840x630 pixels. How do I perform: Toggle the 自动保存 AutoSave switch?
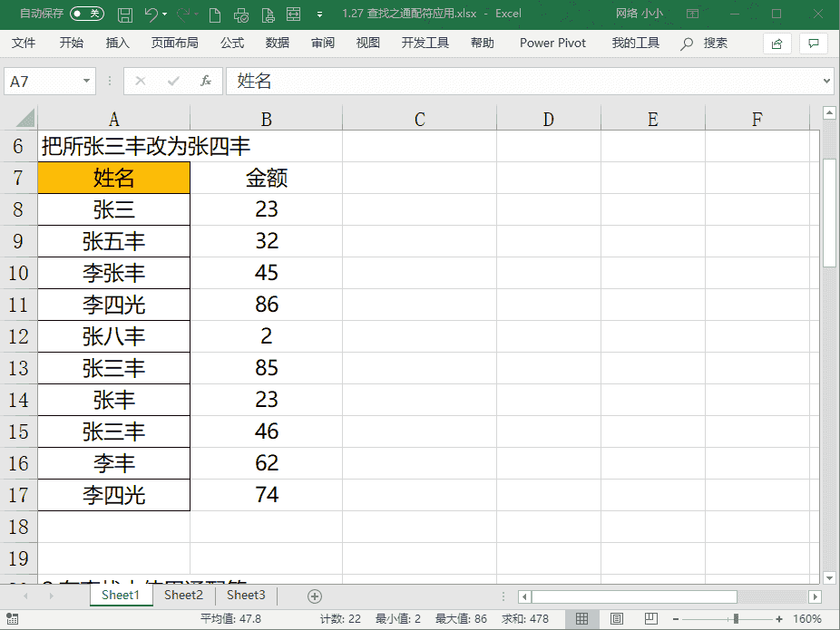pos(87,14)
